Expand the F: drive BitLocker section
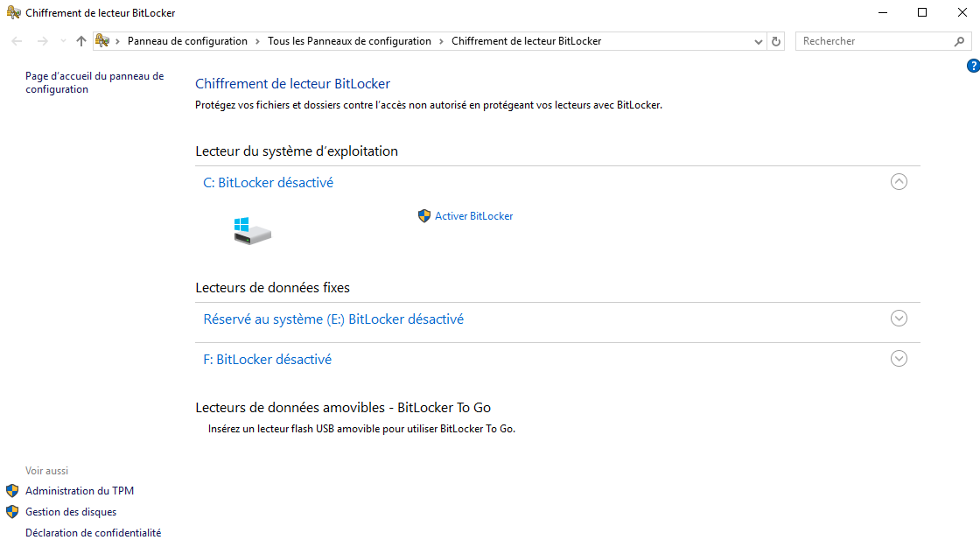 (899, 359)
